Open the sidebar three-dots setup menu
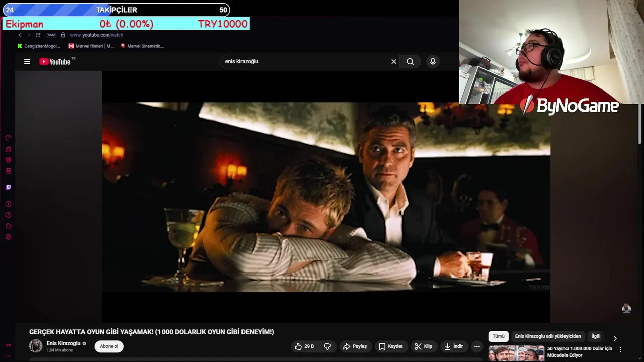Image resolution: width=644 pixels, height=362 pixels. coord(8,356)
